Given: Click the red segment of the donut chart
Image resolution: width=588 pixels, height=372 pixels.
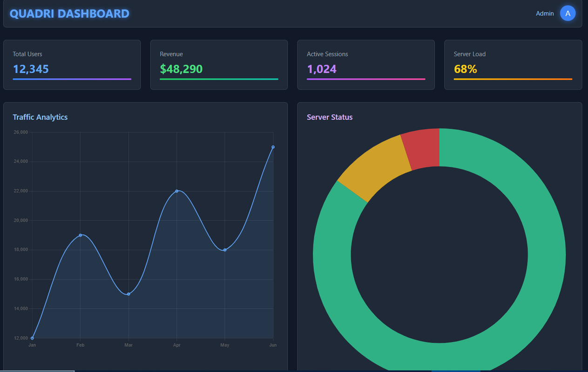Looking at the screenshot, I should pyautogui.click(x=423, y=149).
